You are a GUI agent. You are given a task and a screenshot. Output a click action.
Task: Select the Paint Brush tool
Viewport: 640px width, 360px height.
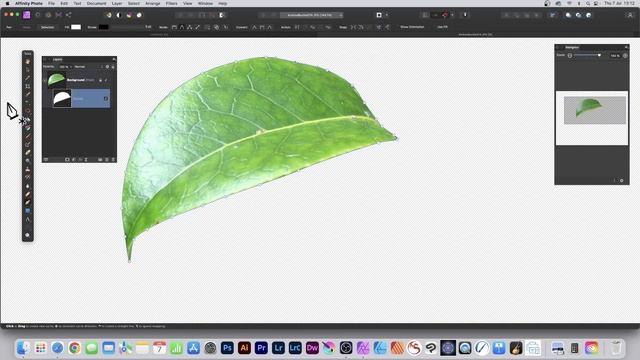pos(28,136)
